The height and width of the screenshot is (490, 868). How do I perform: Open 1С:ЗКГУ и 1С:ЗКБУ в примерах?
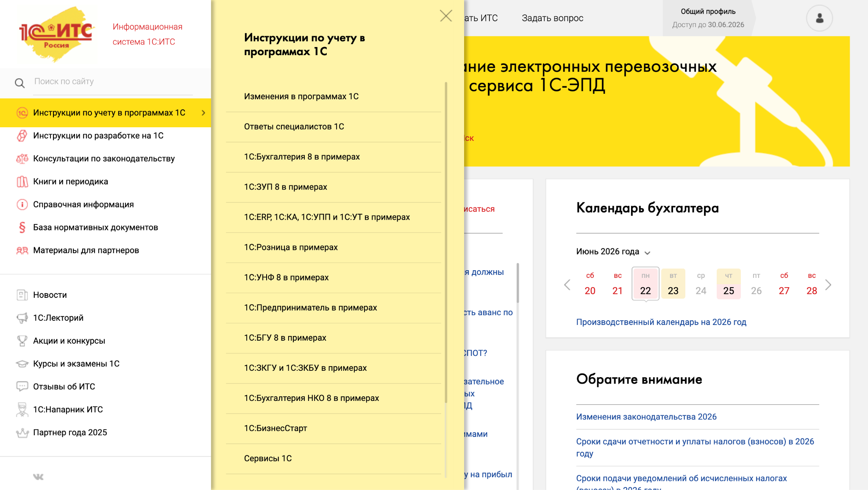pyautogui.click(x=334, y=368)
